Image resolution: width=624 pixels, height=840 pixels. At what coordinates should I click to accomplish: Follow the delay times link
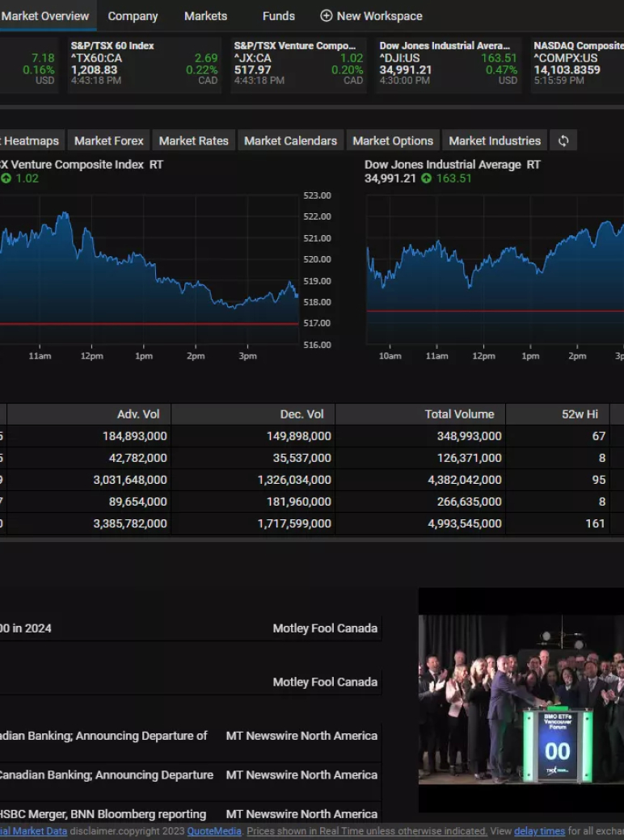pyautogui.click(x=539, y=831)
